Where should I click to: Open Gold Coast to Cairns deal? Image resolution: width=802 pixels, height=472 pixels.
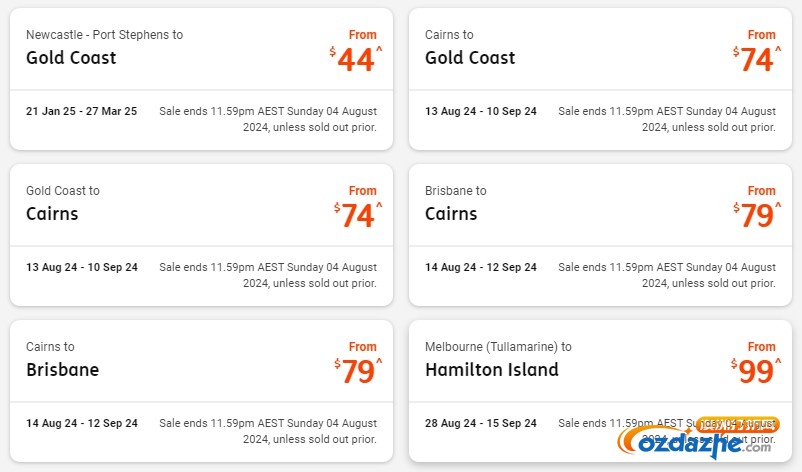(202, 235)
